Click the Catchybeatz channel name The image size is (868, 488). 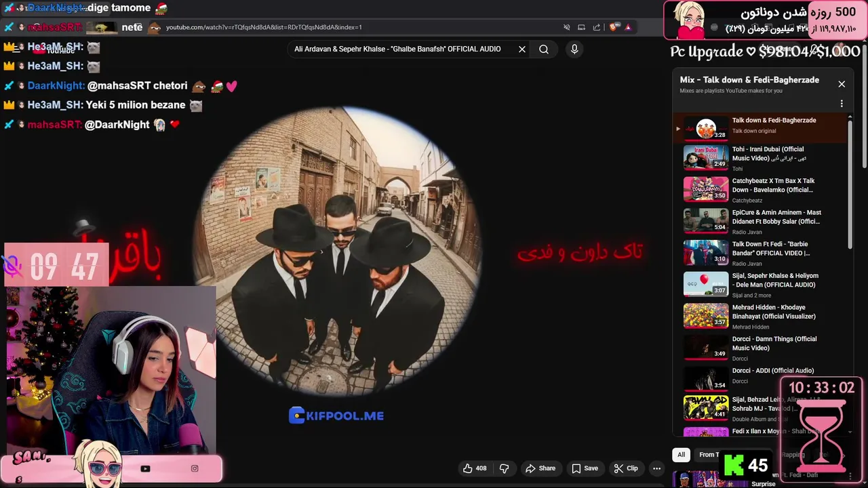[747, 201]
